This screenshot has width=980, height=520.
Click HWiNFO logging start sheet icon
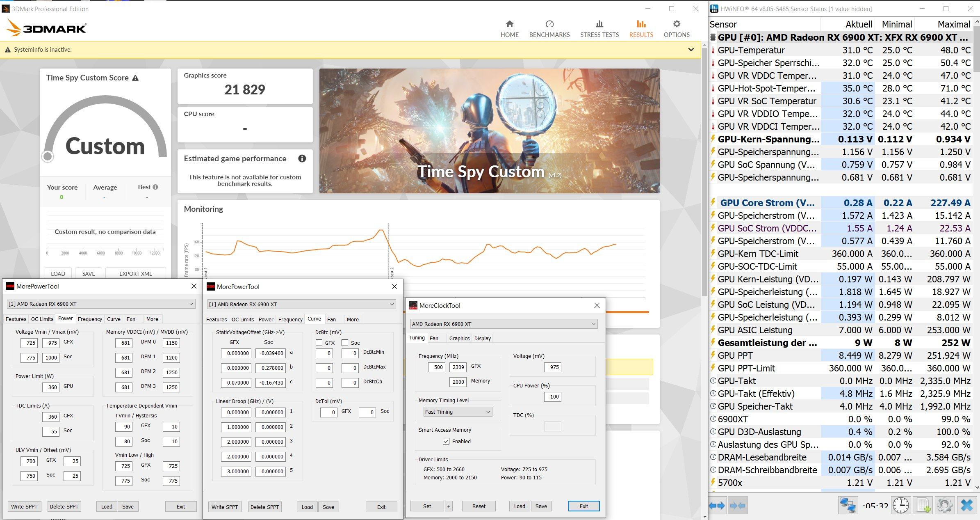923,505
